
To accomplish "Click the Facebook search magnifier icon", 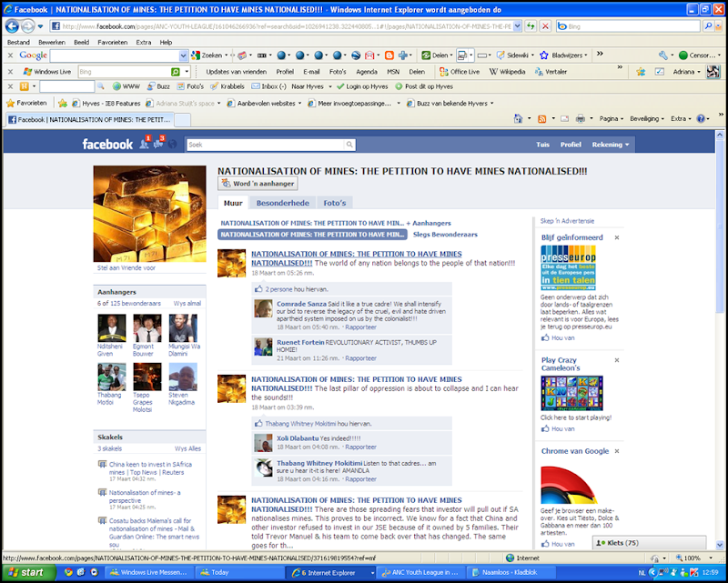I will point(349,145).
